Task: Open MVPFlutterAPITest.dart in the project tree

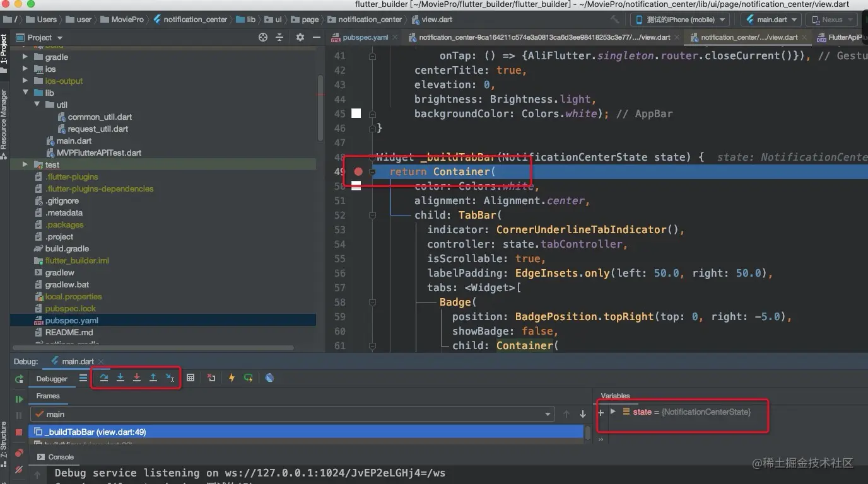Action: tap(94, 153)
